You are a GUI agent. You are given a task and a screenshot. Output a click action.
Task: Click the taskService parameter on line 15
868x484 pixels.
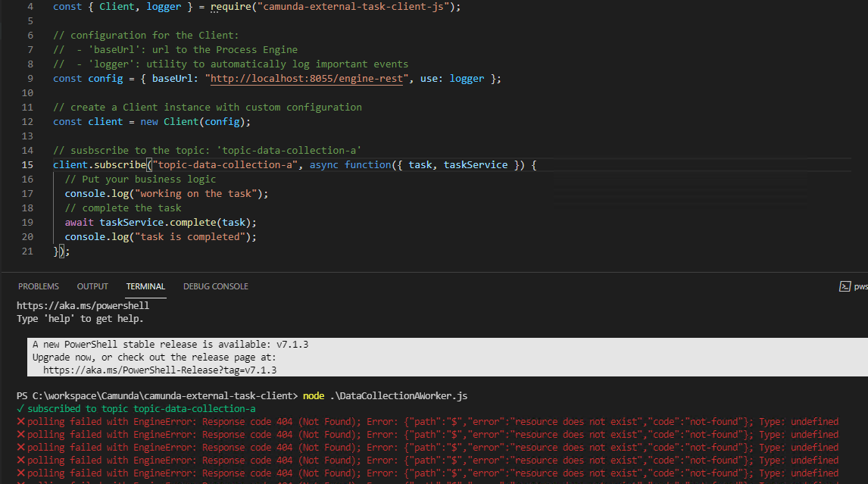pyautogui.click(x=476, y=165)
